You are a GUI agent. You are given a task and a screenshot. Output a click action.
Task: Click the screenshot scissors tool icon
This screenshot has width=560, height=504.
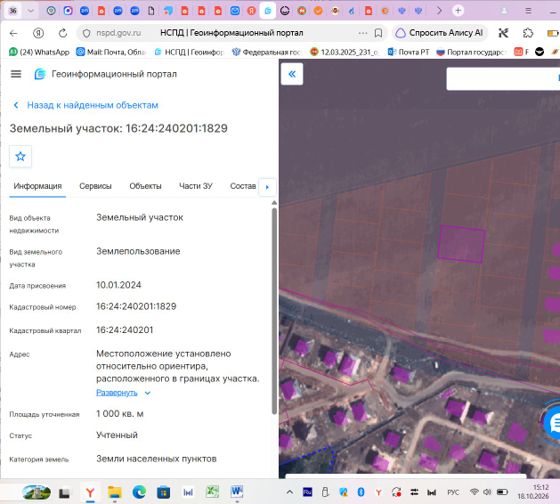pyautogui.click(x=503, y=33)
